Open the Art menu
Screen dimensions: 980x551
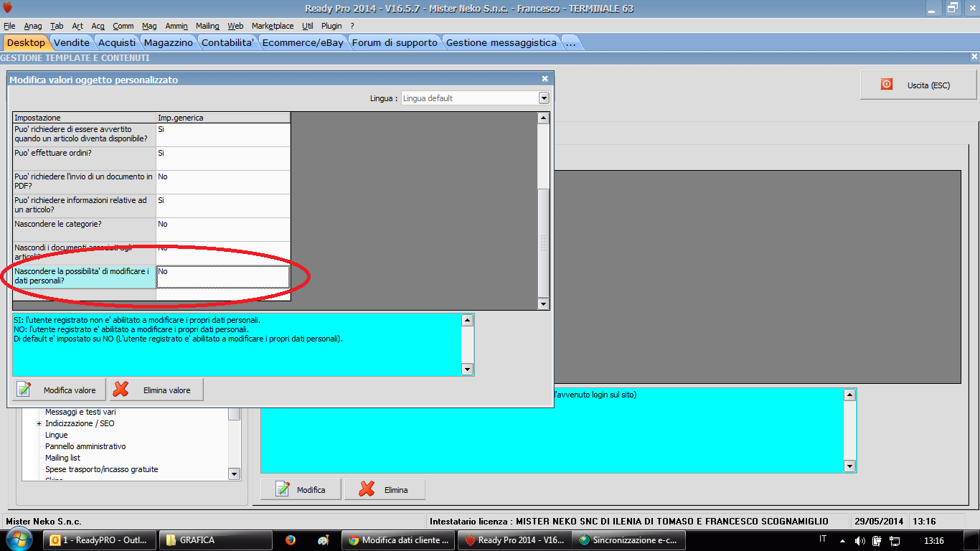pos(77,26)
